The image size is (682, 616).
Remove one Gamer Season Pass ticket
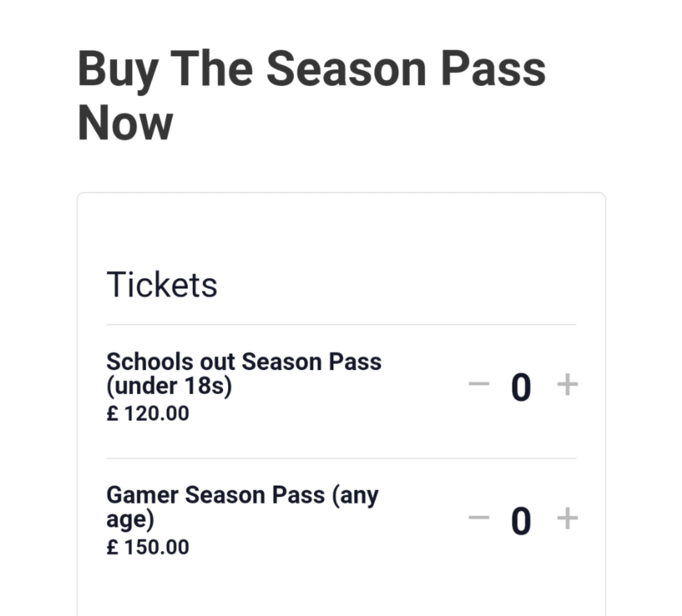point(479,517)
